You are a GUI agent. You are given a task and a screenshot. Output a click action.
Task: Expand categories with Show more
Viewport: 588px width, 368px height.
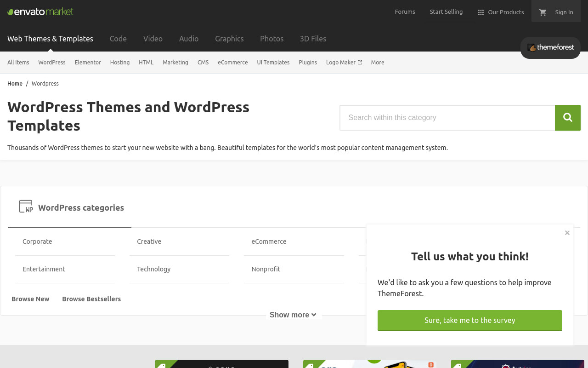coord(293,315)
